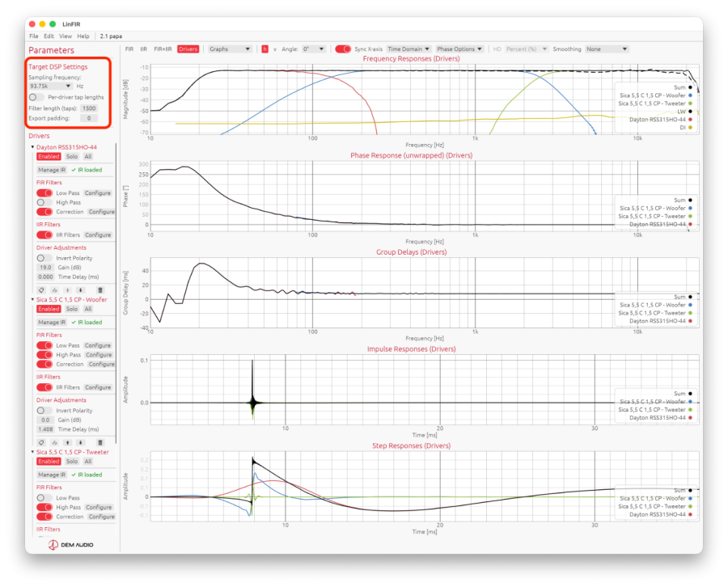Click Sica Woofer Time Delay field

(x=45, y=429)
